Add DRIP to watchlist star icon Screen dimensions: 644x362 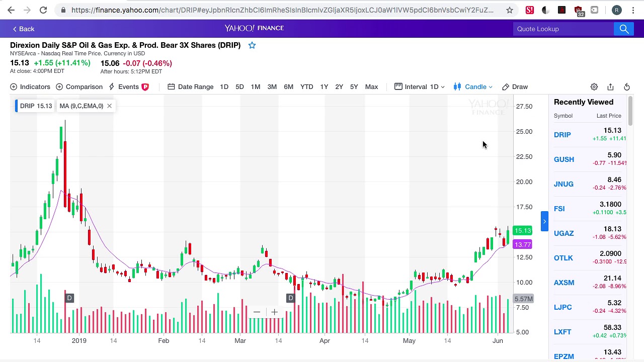pos(252,45)
